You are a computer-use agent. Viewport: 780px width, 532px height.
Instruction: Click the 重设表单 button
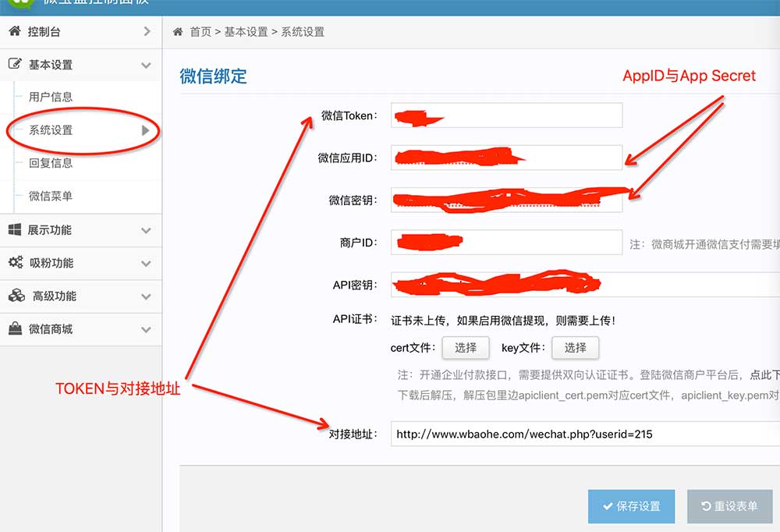[x=730, y=506]
